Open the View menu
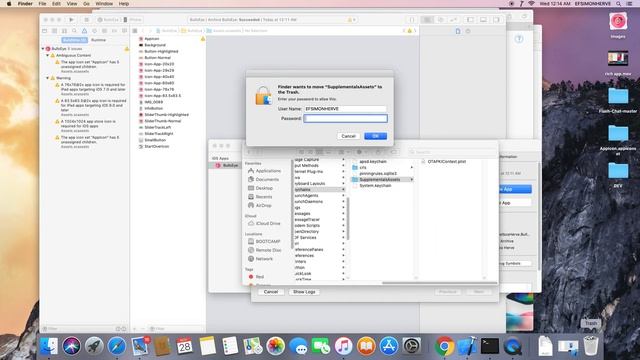640x360 pixels. click(72, 4)
